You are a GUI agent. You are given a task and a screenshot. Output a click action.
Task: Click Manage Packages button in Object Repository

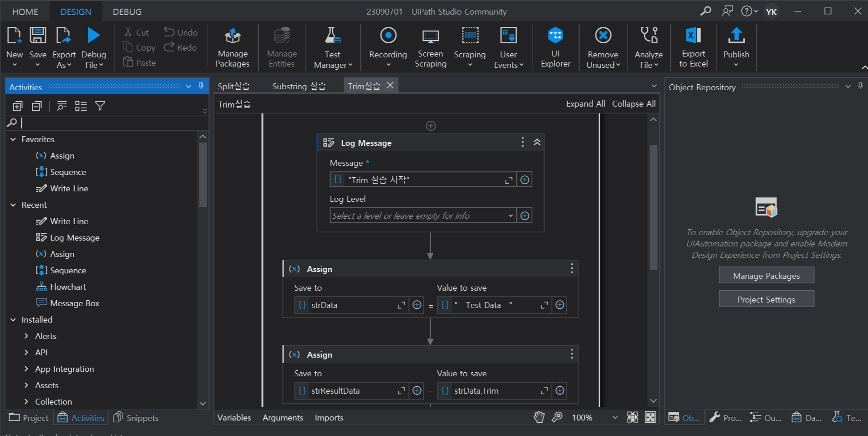pyautogui.click(x=766, y=276)
